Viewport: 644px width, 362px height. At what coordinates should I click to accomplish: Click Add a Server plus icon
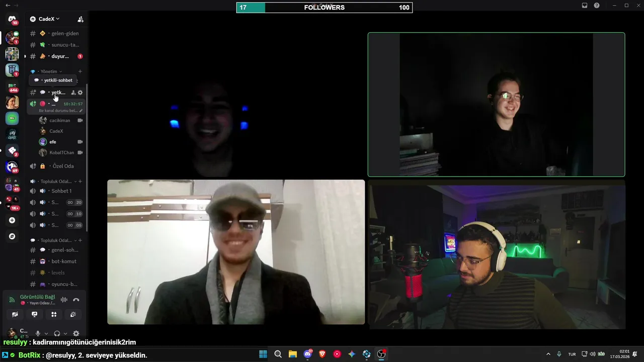click(12, 220)
